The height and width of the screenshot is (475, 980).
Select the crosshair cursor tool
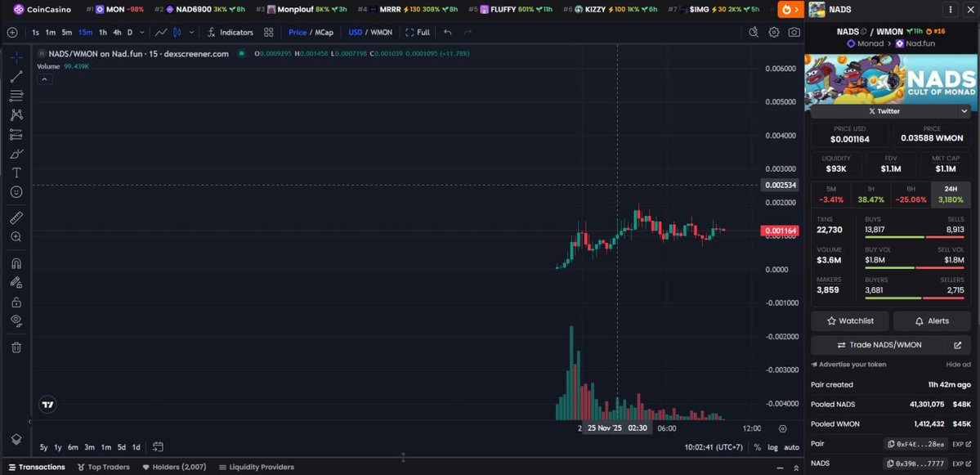coord(17,57)
